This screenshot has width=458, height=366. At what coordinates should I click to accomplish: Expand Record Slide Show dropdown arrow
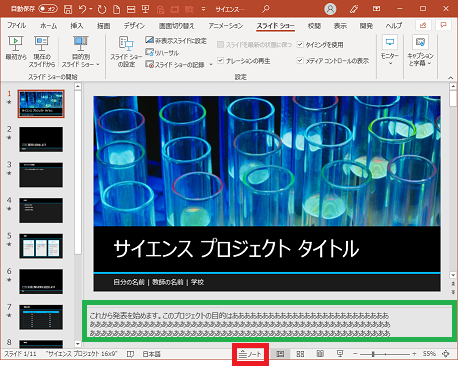click(211, 65)
